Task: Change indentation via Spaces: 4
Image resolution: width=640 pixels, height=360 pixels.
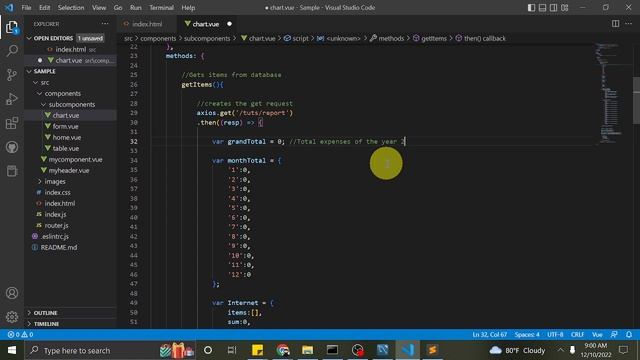Action: pyautogui.click(x=527, y=334)
